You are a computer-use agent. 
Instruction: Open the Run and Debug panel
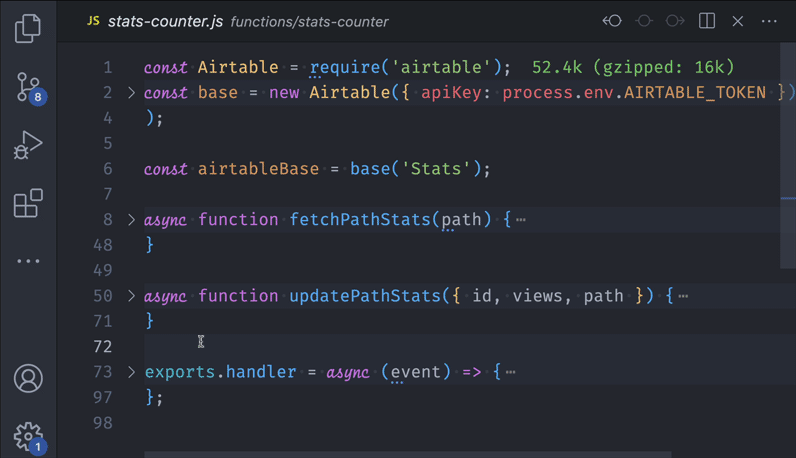(x=28, y=145)
